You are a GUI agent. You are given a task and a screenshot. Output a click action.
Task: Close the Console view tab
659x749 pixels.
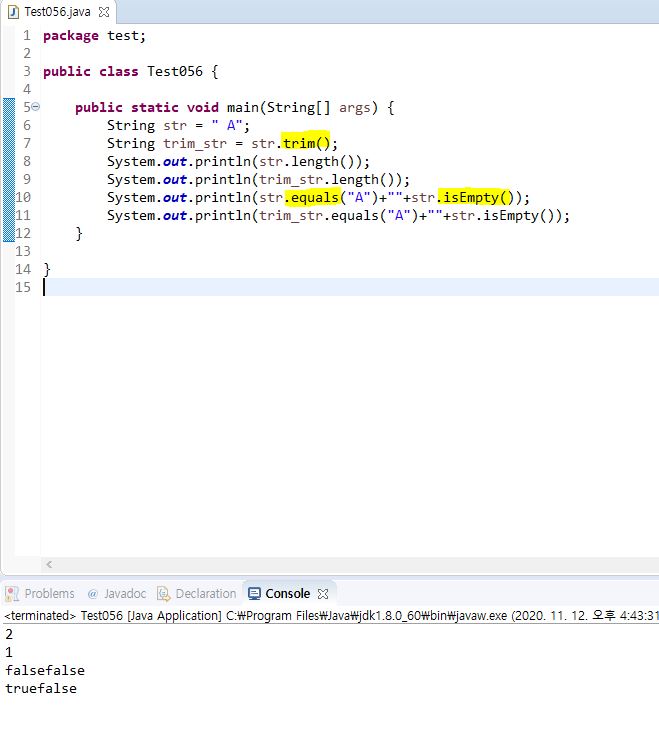click(x=323, y=594)
